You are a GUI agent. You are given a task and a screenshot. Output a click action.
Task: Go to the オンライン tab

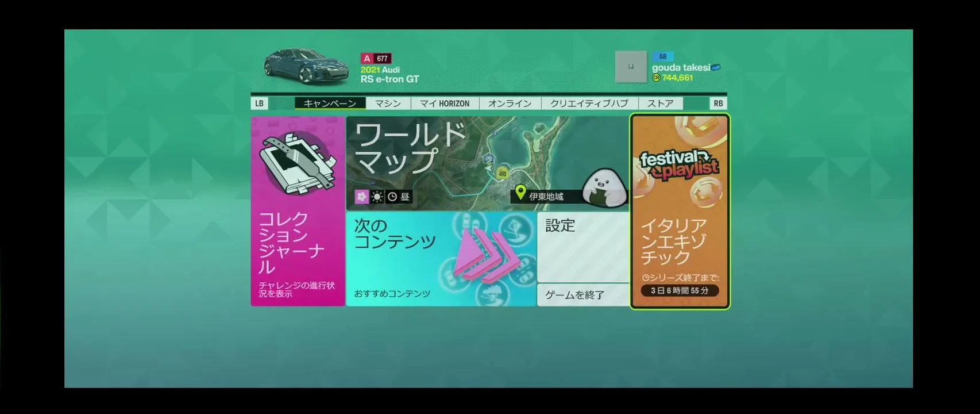click(x=510, y=103)
